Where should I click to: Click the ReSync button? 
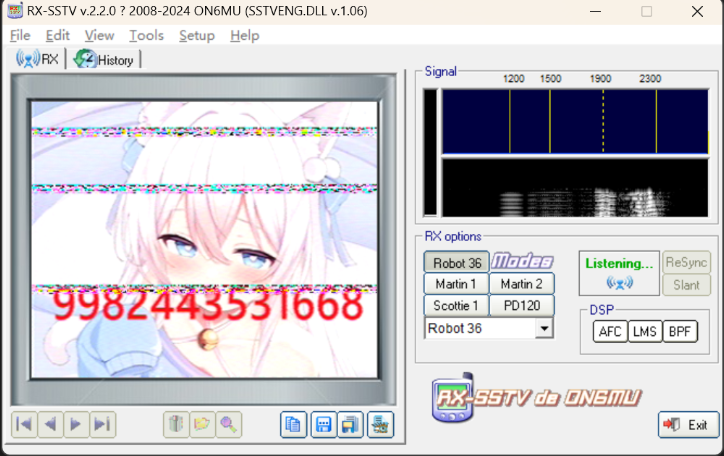click(686, 263)
